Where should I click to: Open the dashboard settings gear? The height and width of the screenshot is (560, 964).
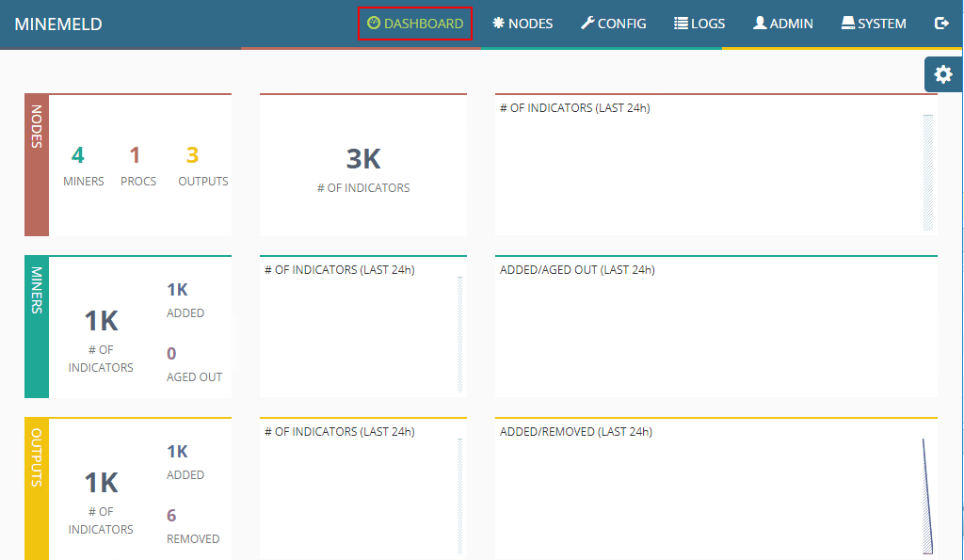(x=943, y=75)
